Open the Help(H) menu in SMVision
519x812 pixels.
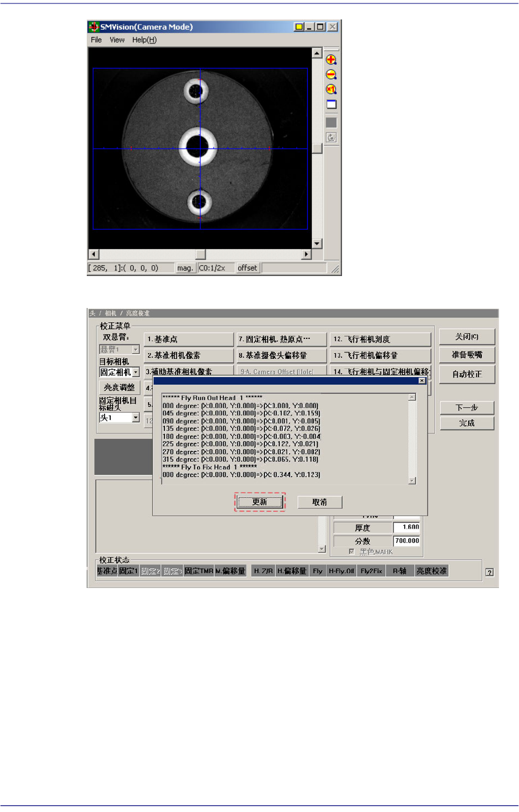144,40
